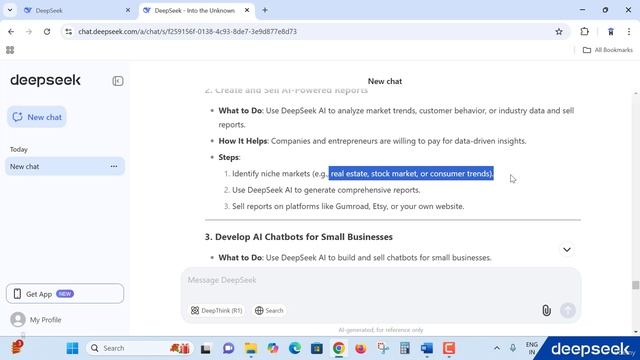
Task: Open options for the New chat entry
Action: [x=114, y=167]
